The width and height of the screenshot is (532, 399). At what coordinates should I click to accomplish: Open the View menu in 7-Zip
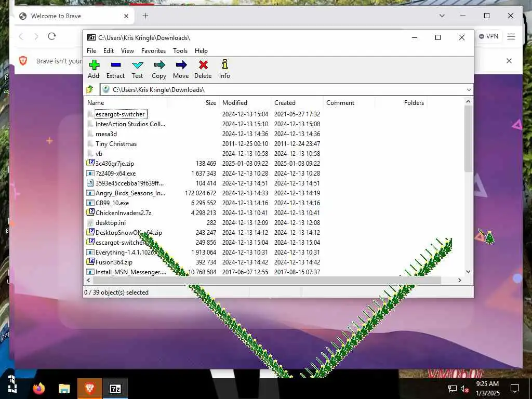pyautogui.click(x=128, y=51)
